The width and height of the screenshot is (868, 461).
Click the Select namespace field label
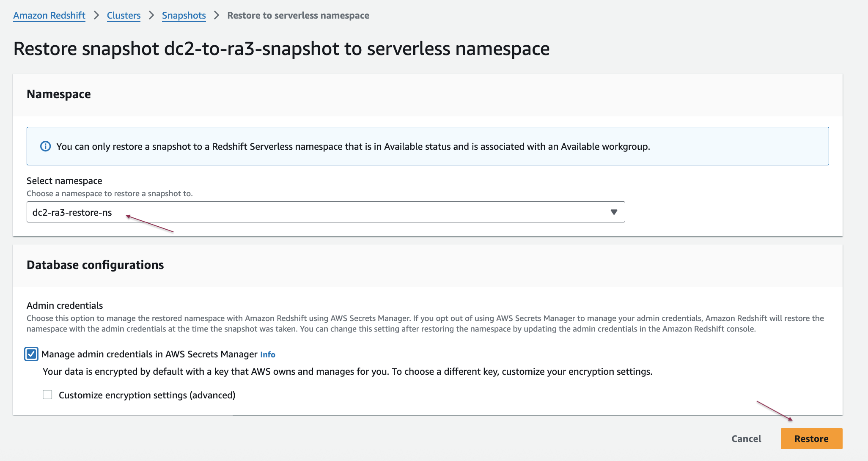click(x=64, y=181)
